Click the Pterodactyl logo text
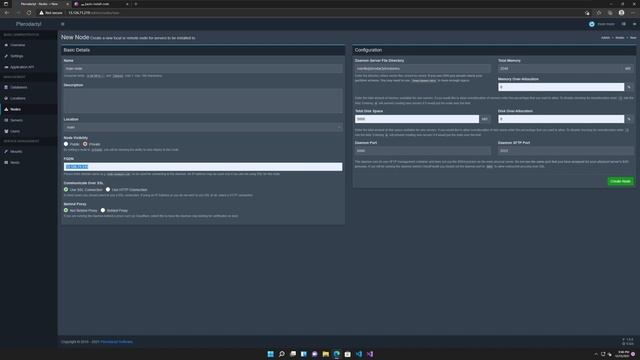 tap(29, 24)
